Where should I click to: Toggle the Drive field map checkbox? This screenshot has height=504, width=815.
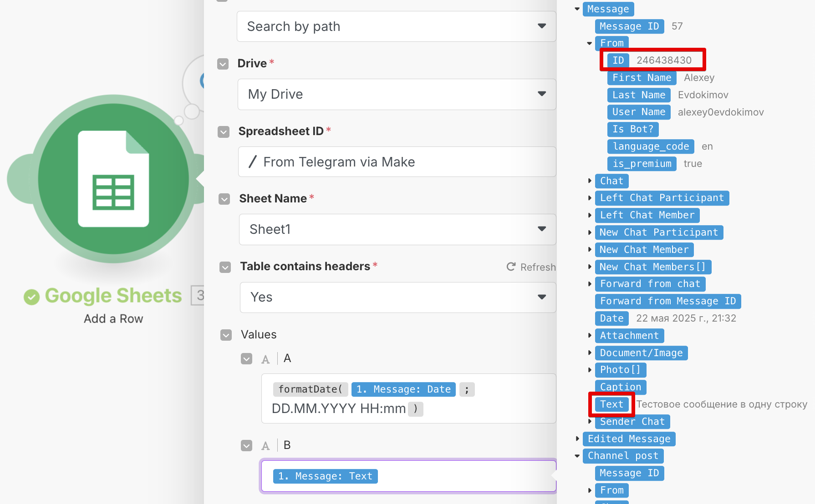pyautogui.click(x=223, y=64)
